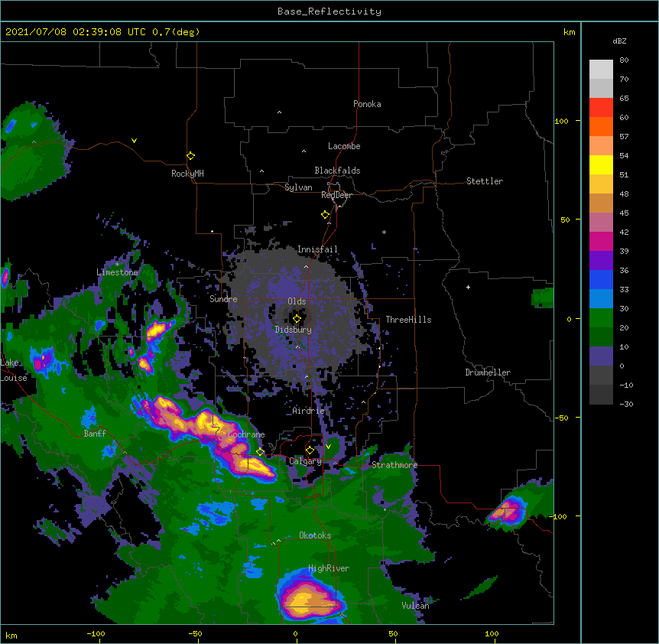This screenshot has width=659, height=644.
Task: Click the -100 tick label on bottom axis
Action: click(96, 633)
